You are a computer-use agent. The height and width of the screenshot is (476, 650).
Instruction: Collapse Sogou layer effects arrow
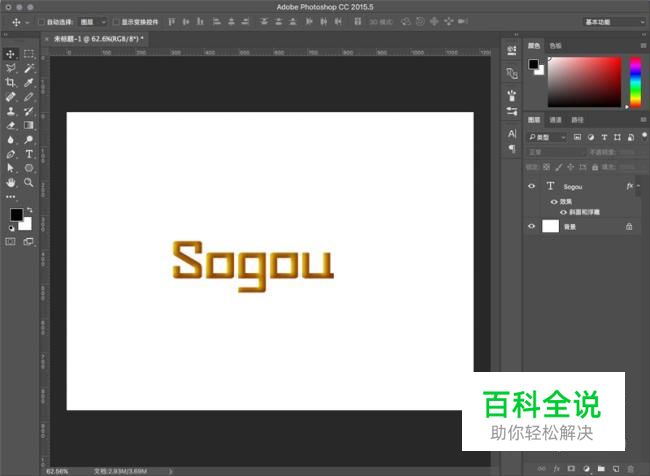coord(639,186)
